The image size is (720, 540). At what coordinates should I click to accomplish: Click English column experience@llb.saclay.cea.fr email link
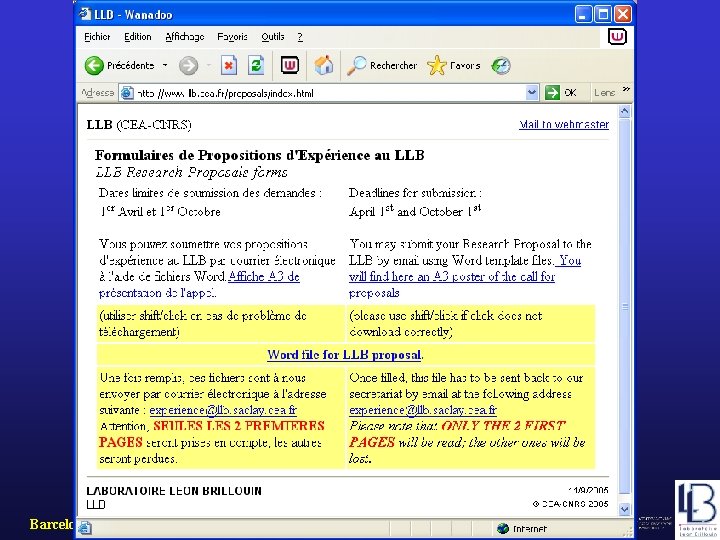pos(423,410)
